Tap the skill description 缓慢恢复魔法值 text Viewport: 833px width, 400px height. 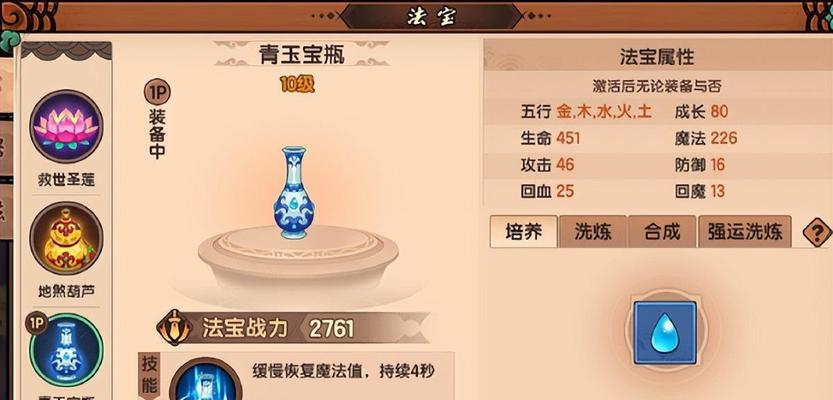343,371
